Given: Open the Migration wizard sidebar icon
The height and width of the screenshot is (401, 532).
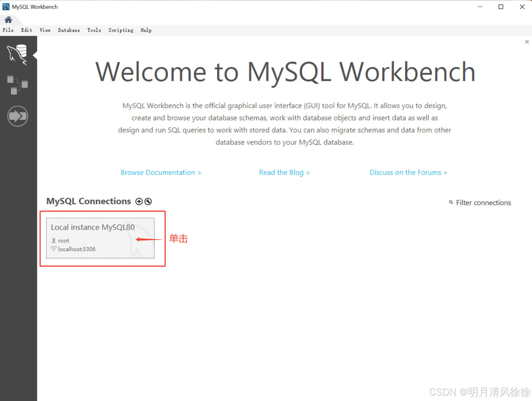Looking at the screenshot, I should click(18, 116).
